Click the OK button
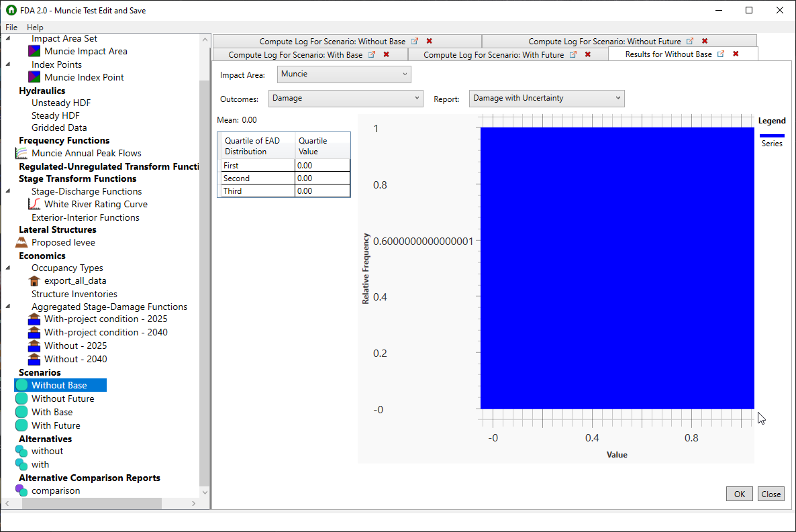The height and width of the screenshot is (532, 796). [x=739, y=493]
